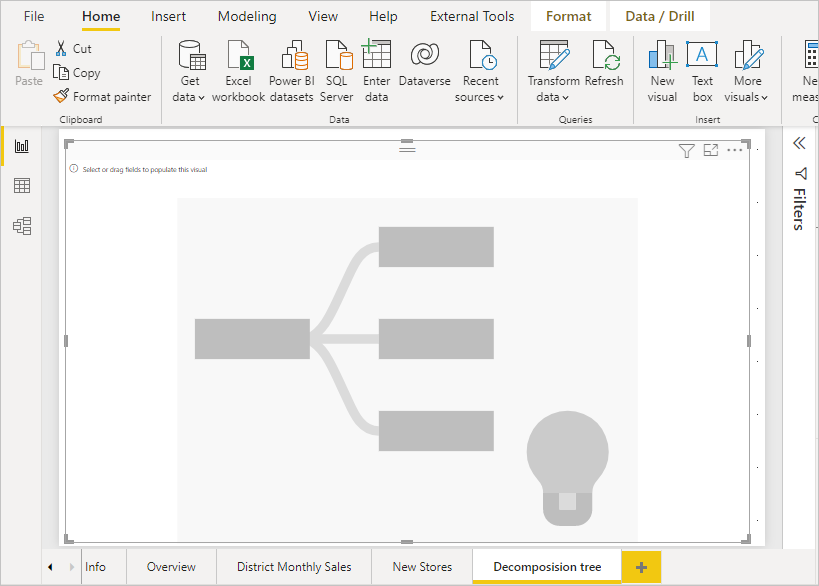Switch to Data view in sidebar
Screen dimensions: 819x586
click(x=22, y=185)
